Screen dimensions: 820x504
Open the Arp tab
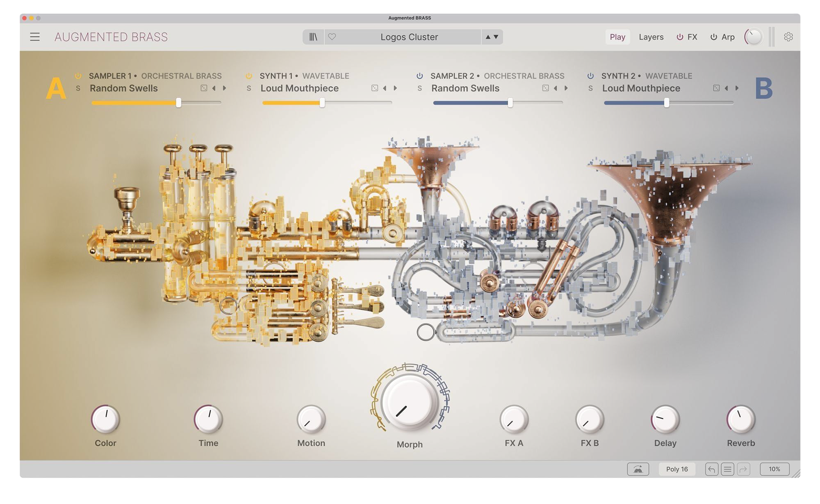pos(728,37)
